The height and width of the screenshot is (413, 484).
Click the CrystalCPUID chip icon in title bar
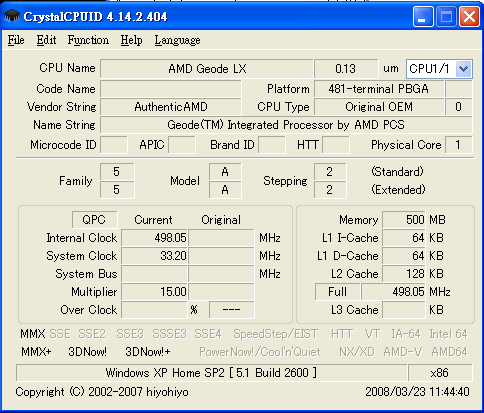click(x=12, y=16)
